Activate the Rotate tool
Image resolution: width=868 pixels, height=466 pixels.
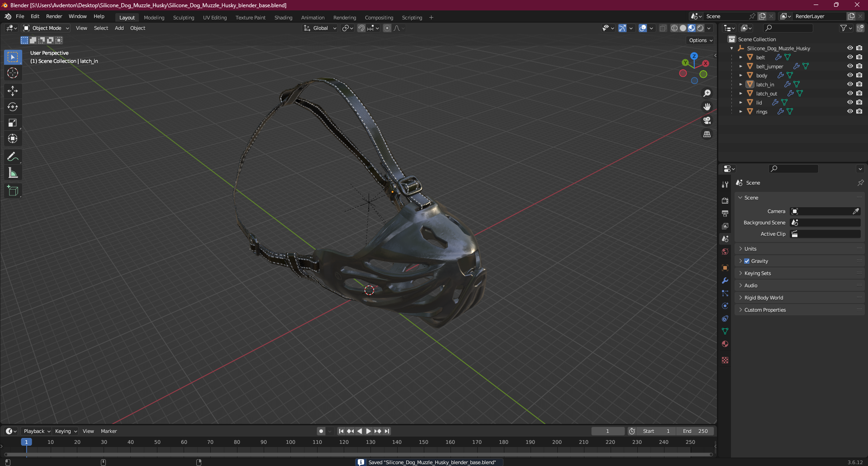click(13, 107)
